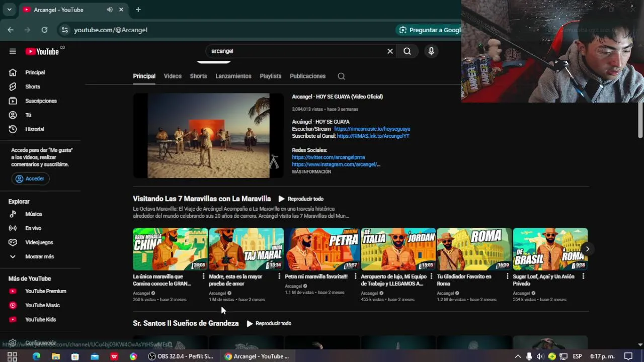Click the Acceder sign-in button
The height and width of the screenshot is (362, 644).
[x=31, y=178]
